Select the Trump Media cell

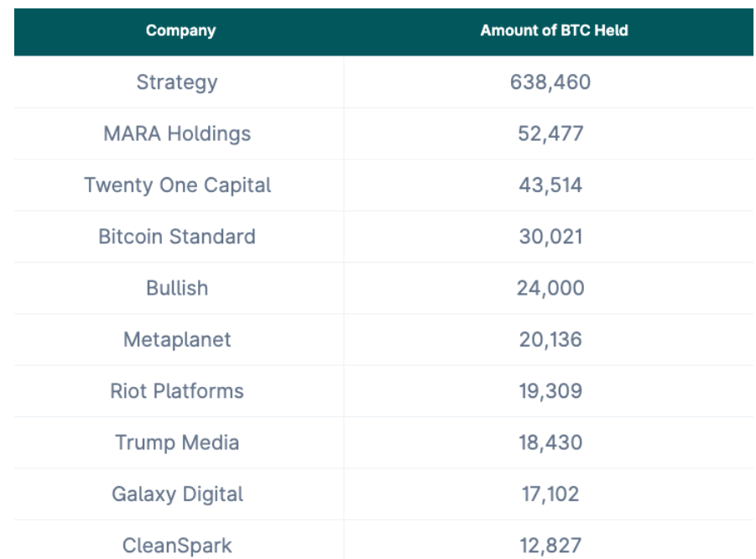[x=177, y=442]
